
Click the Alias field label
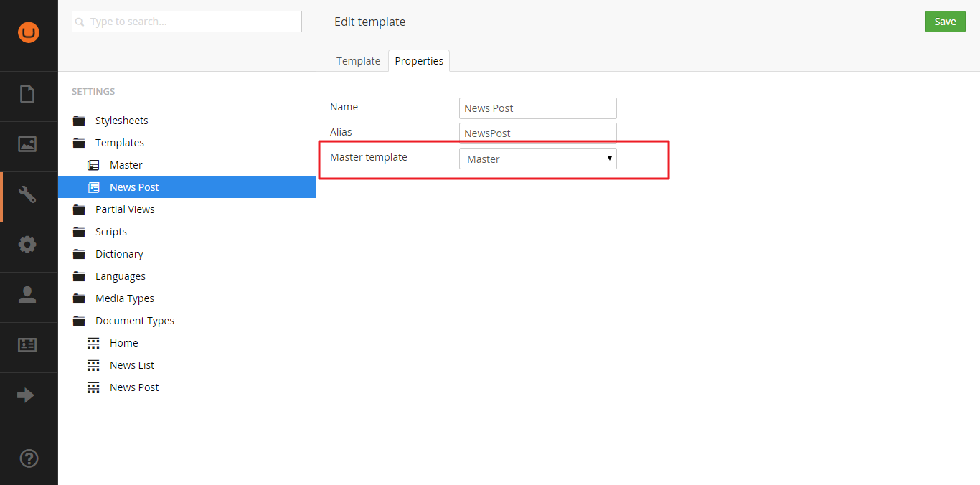(341, 132)
